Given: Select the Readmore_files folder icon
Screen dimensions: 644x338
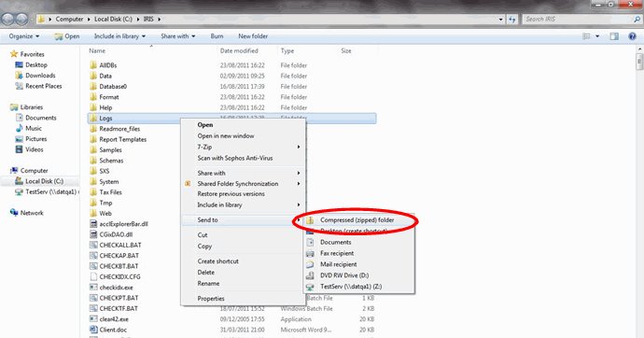Looking at the screenshot, I should point(93,129).
